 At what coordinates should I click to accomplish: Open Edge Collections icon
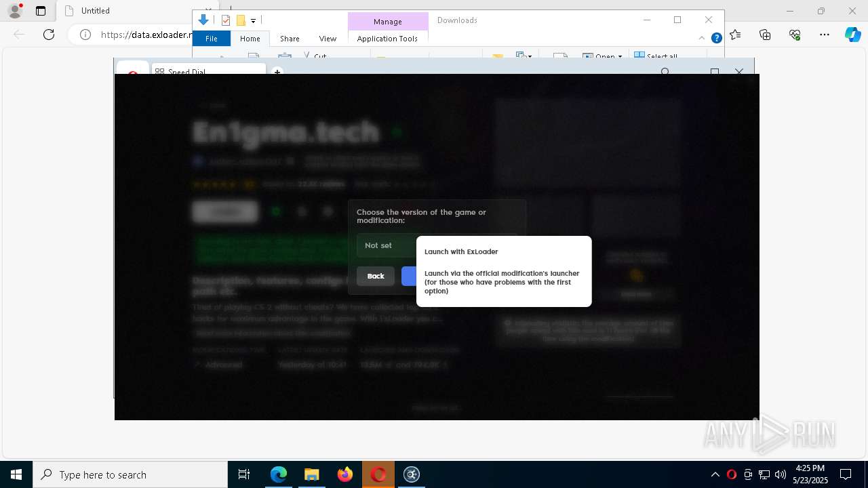[x=765, y=35]
